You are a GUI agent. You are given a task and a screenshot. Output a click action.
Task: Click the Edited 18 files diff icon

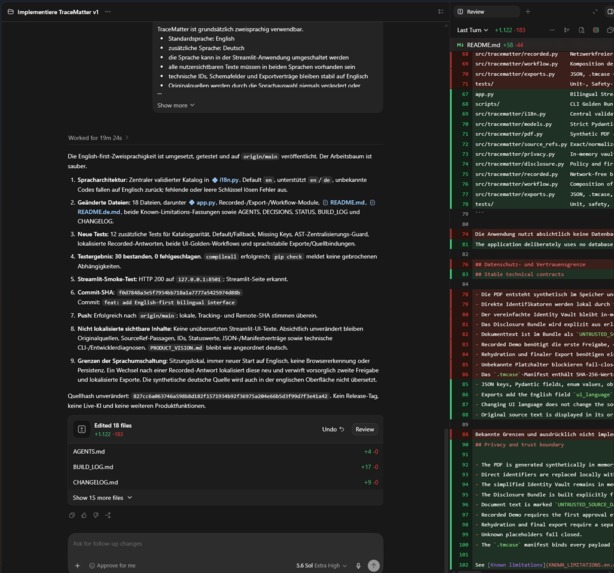[x=81, y=429]
